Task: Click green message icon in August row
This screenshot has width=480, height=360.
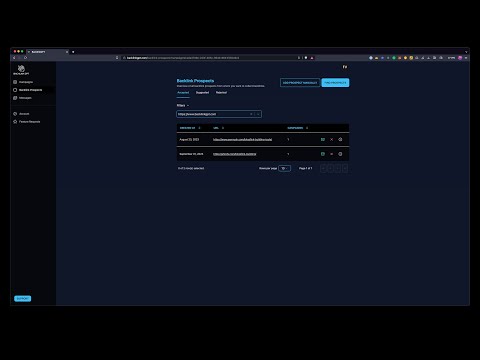Action: coord(323,140)
